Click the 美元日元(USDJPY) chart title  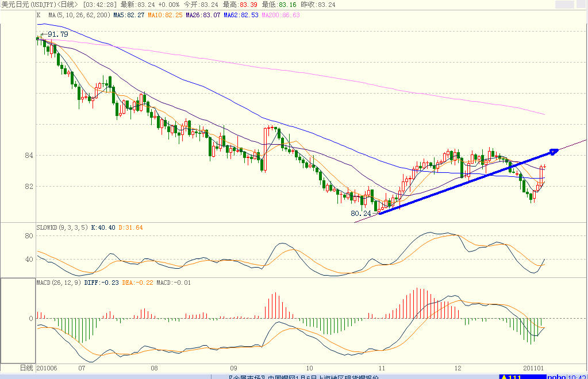[29, 5]
